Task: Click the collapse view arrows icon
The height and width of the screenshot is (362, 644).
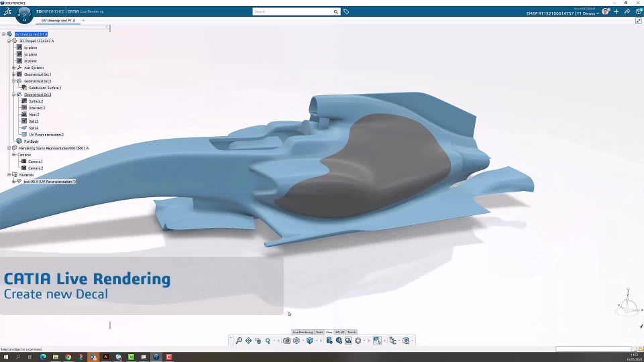Action: click(x=638, y=21)
